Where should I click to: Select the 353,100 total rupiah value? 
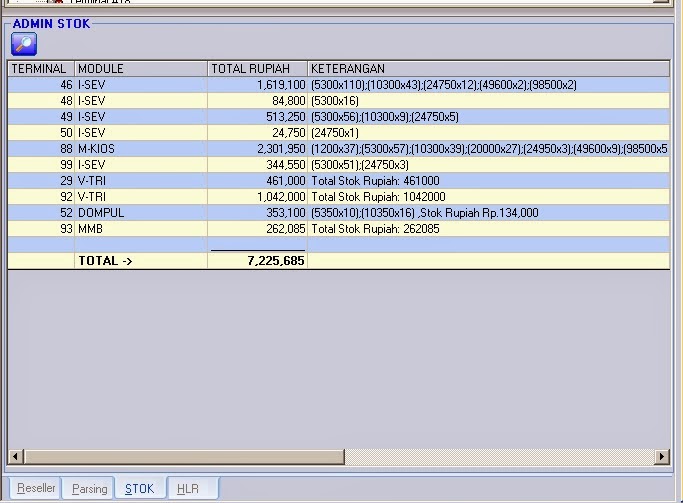pyautogui.click(x=258, y=213)
